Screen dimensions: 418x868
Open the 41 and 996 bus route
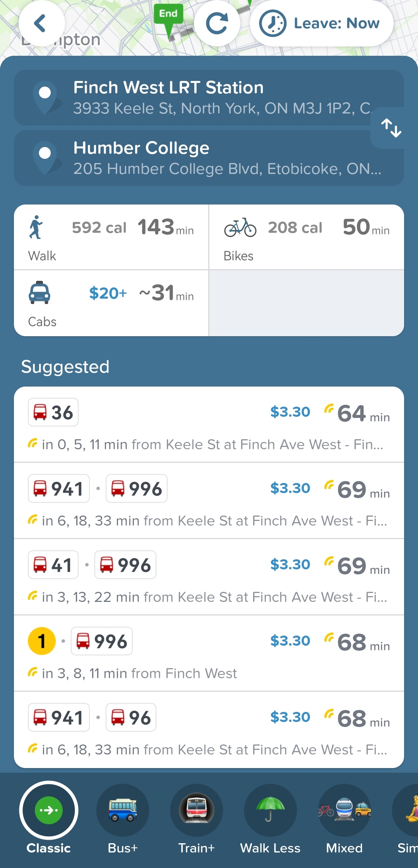(209, 577)
